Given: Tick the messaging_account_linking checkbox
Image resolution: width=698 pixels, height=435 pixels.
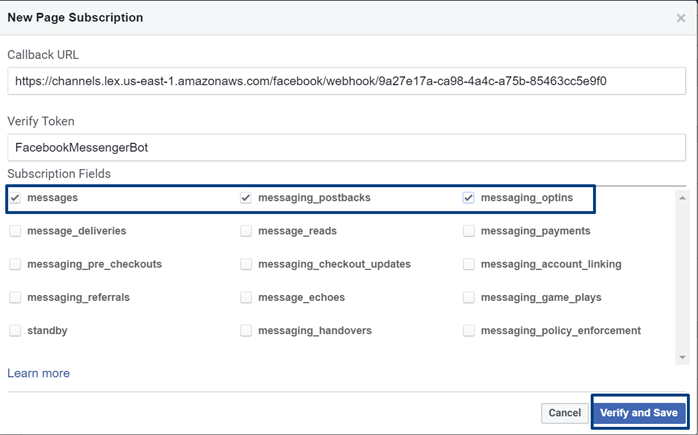Looking at the screenshot, I should (x=470, y=264).
